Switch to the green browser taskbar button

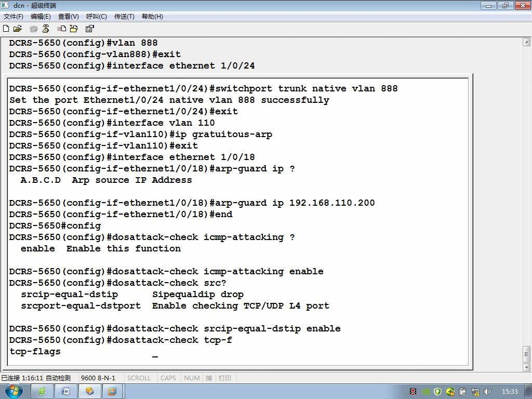click(42, 391)
